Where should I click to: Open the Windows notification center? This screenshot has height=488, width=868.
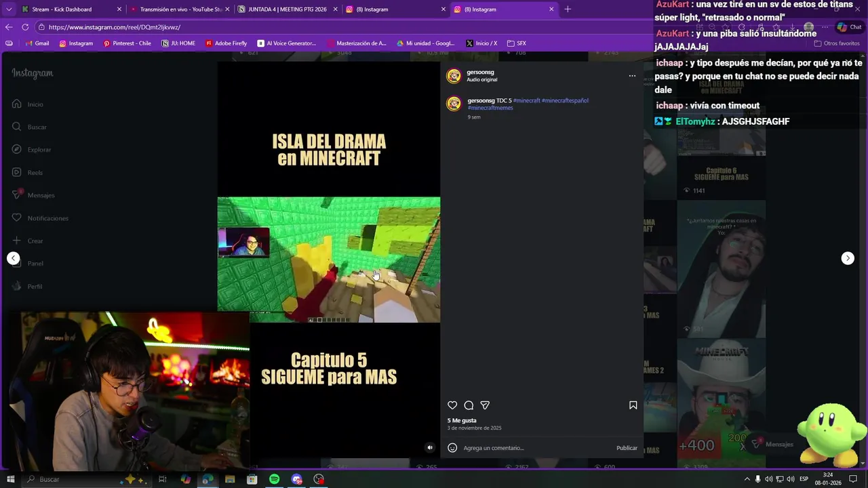click(x=853, y=479)
